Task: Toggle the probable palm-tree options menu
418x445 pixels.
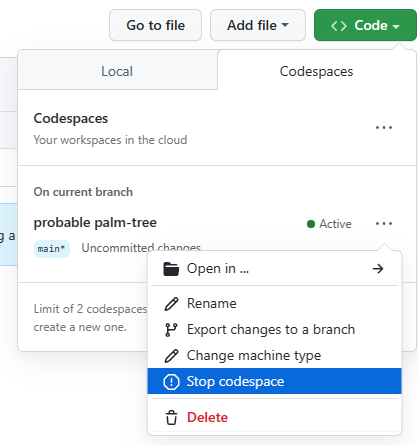Action: coord(384,223)
